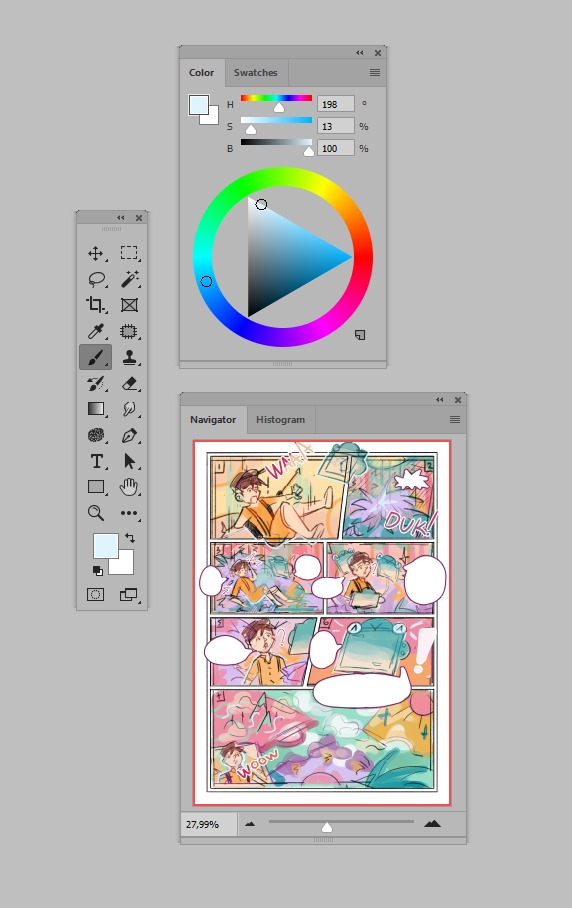Click the Zoom Out small mountains button

pos(250,824)
